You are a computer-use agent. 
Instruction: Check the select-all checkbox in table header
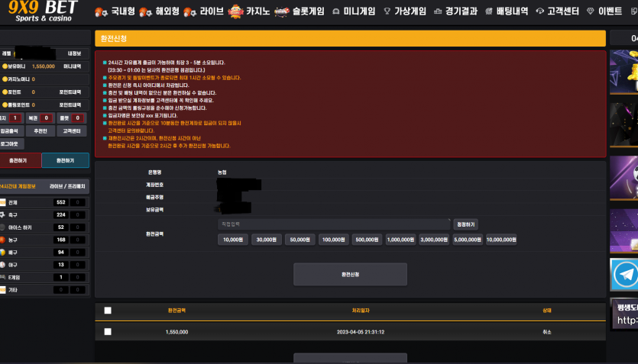(x=108, y=311)
